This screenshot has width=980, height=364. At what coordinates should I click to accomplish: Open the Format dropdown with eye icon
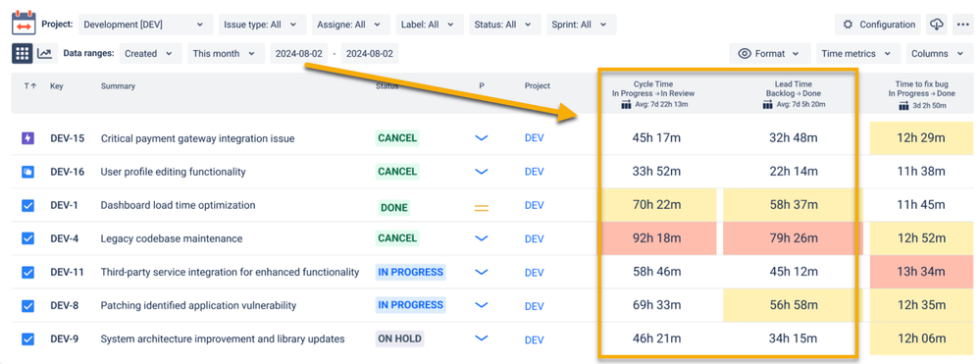tap(770, 54)
